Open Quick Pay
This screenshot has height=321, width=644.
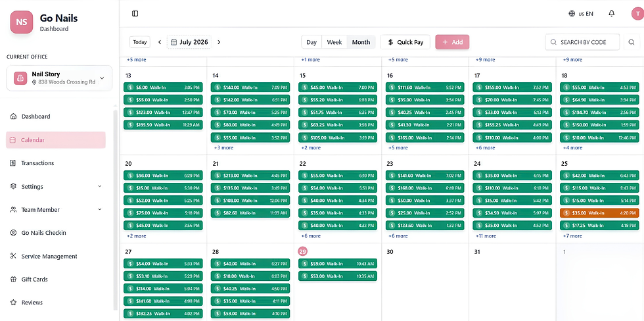[405, 42]
